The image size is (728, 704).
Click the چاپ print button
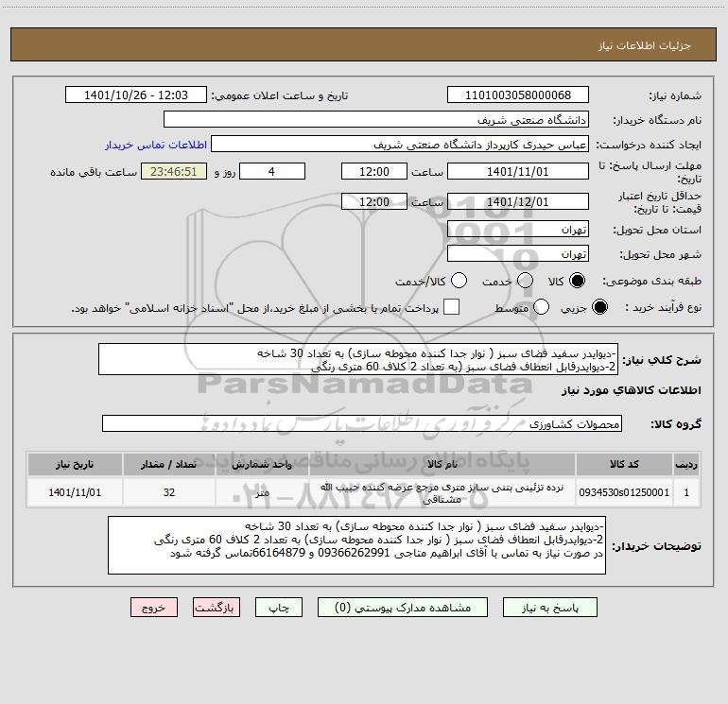pos(279,607)
